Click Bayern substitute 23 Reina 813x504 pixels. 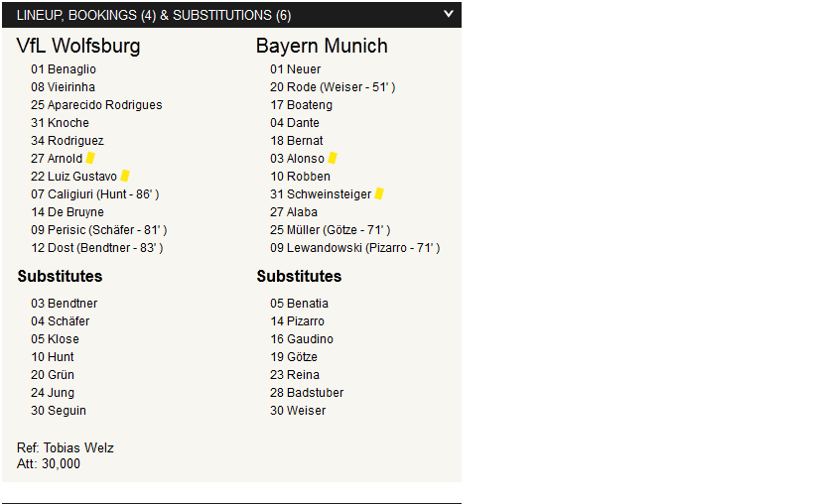pyautogui.click(x=295, y=374)
